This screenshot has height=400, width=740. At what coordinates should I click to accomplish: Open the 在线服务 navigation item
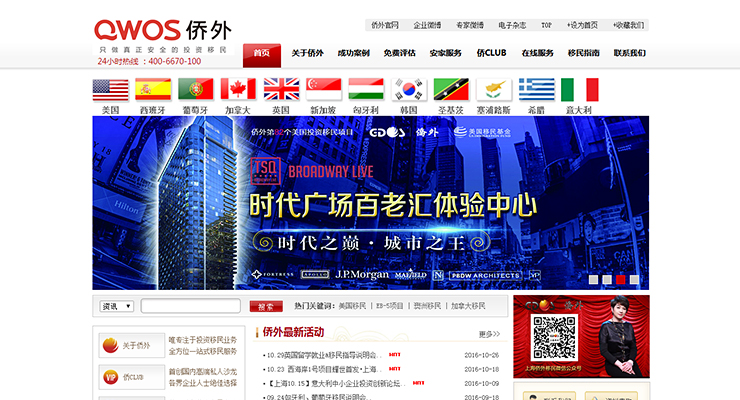[x=538, y=53]
